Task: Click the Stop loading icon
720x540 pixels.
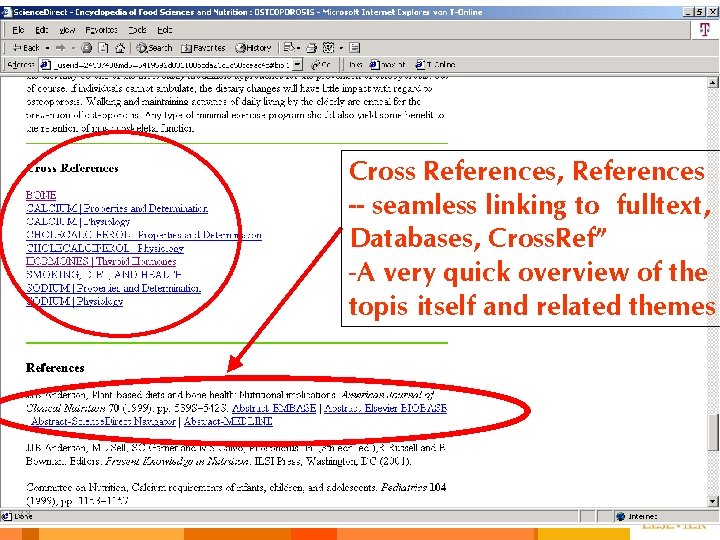Action: coord(86,48)
